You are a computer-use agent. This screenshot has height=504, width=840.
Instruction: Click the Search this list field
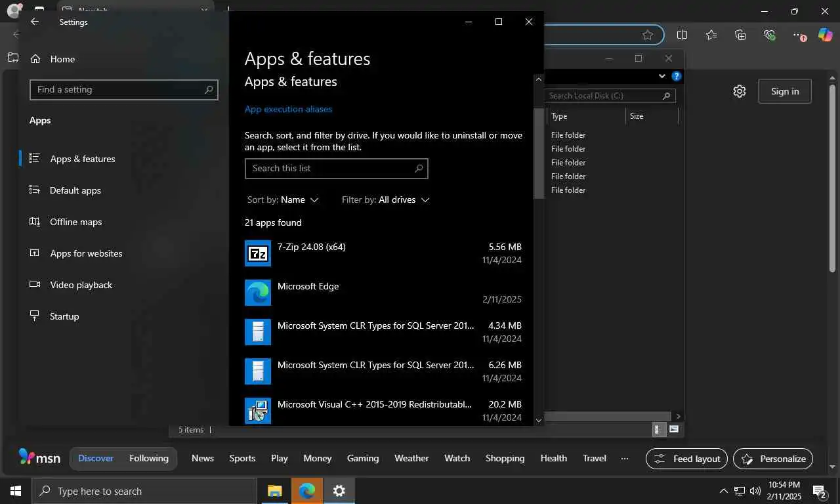336,169
